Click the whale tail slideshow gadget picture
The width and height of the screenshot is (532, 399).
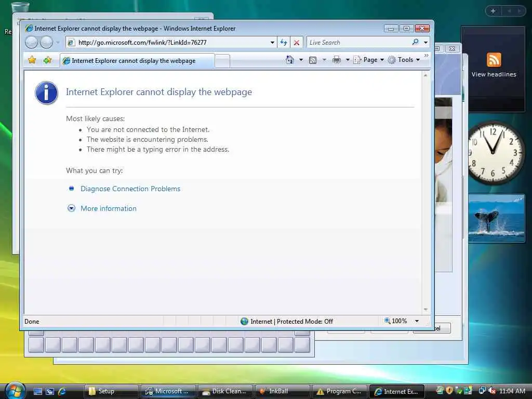pyautogui.click(x=496, y=218)
